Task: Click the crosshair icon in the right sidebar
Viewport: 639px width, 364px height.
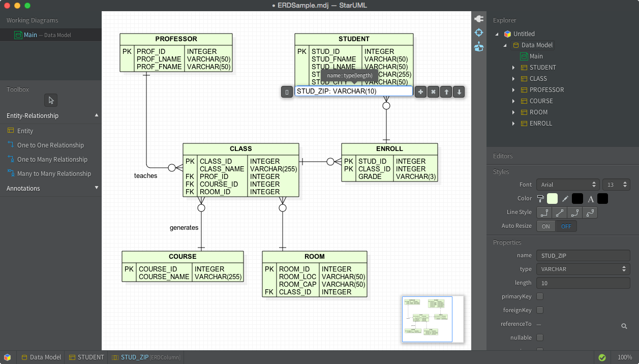Action: 478,32
